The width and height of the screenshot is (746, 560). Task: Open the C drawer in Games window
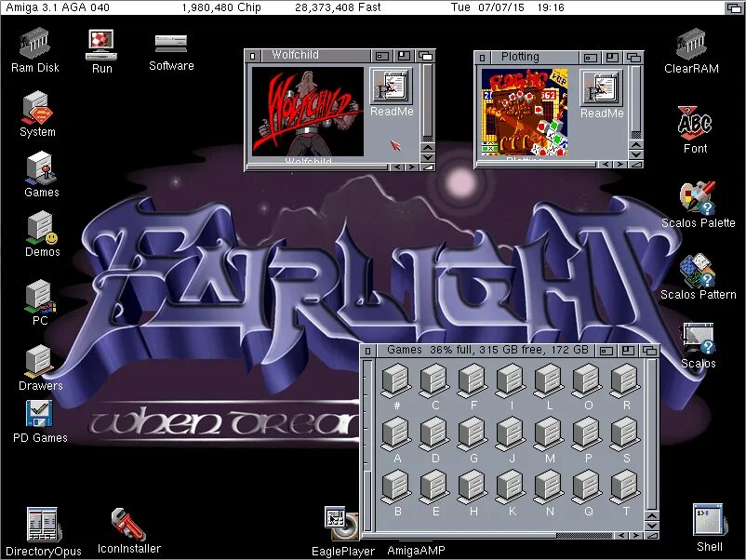click(434, 386)
